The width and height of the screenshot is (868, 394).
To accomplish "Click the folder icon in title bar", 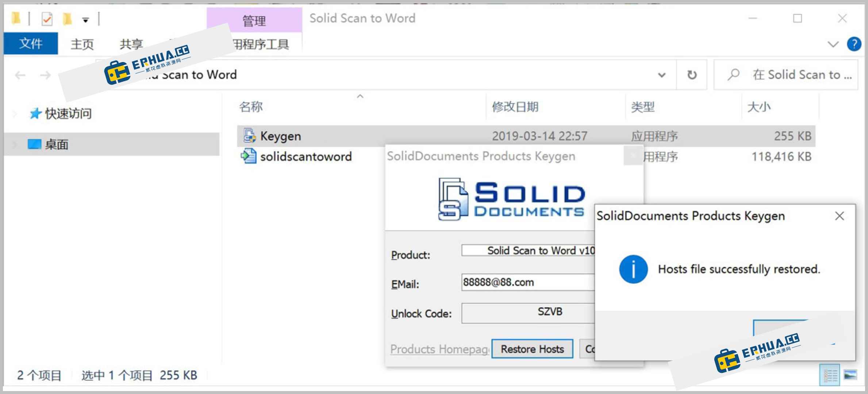I will [16, 18].
